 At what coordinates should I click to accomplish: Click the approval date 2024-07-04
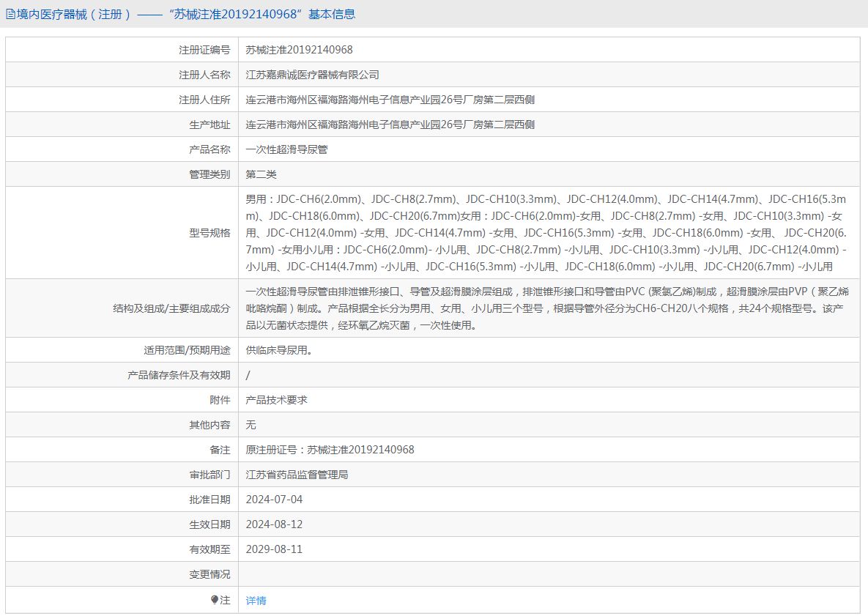coord(274,500)
